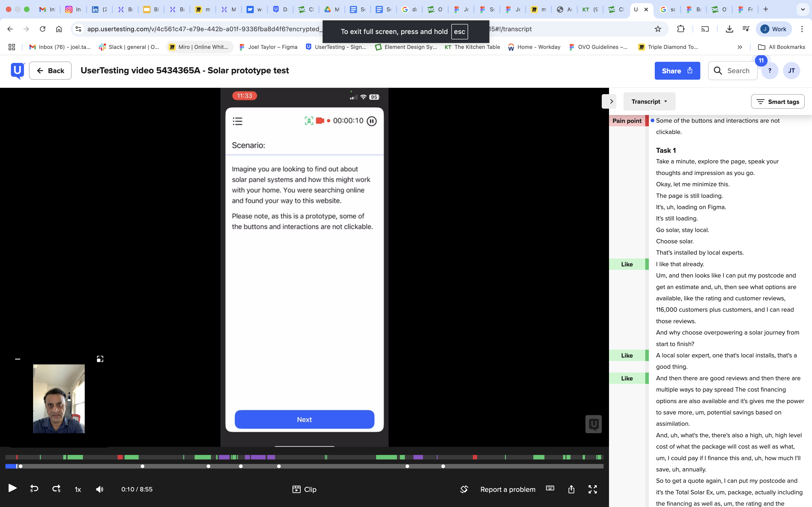
Task: Open Miro Online Whiteboard bookmark
Action: click(199, 47)
